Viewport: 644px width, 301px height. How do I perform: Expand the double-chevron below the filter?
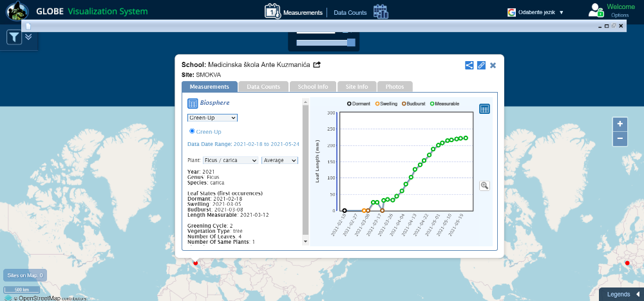(x=28, y=37)
